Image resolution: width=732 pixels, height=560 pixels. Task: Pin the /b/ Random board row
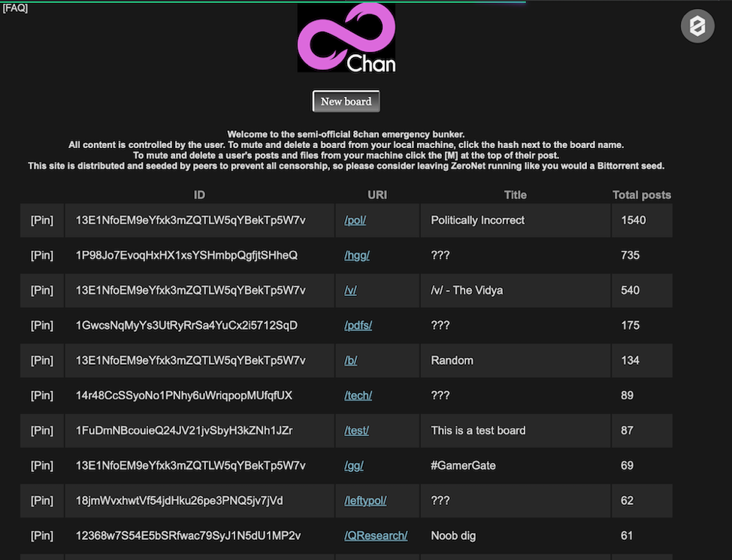(42, 361)
